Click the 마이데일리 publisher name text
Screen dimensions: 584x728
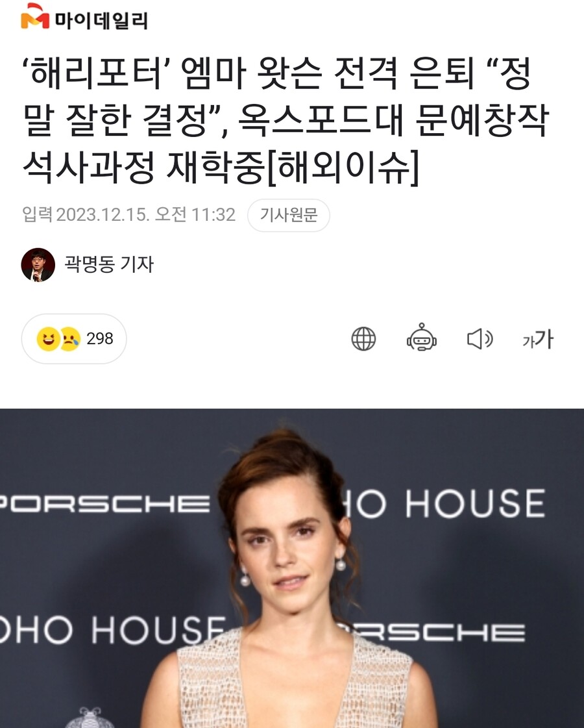102,20
